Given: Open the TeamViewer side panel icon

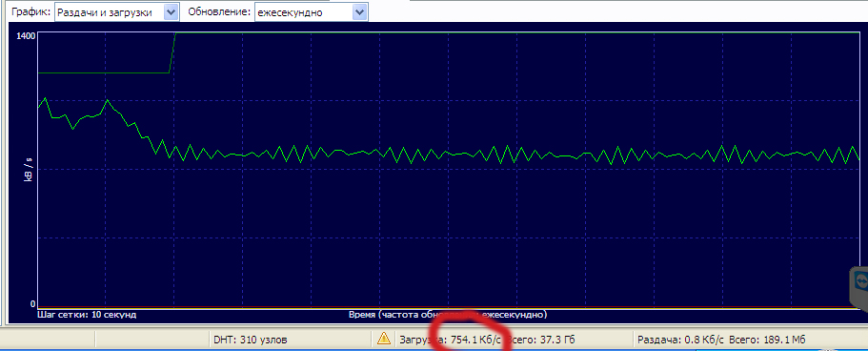Looking at the screenshot, I should pos(859,283).
